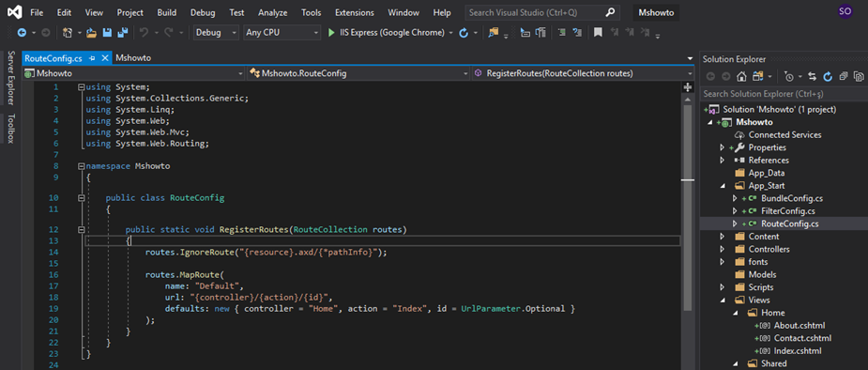Toggle the pin on the RouteConfig.cs tab
868x370 pixels.
92,57
